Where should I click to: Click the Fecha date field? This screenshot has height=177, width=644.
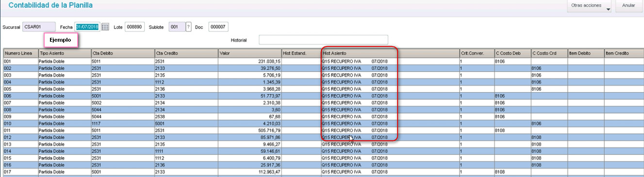click(87, 27)
